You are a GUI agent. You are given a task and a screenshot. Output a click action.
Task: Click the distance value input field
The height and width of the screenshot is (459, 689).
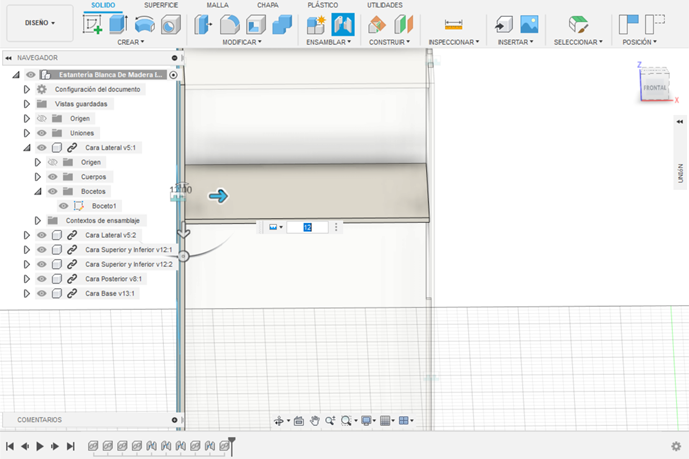(307, 228)
